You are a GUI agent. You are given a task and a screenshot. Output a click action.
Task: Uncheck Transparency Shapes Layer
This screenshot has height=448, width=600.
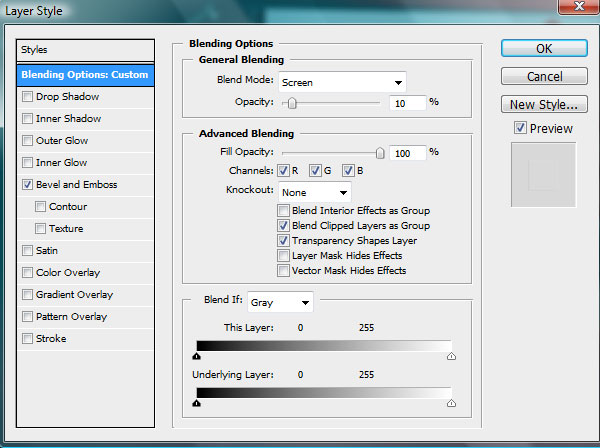pos(283,240)
